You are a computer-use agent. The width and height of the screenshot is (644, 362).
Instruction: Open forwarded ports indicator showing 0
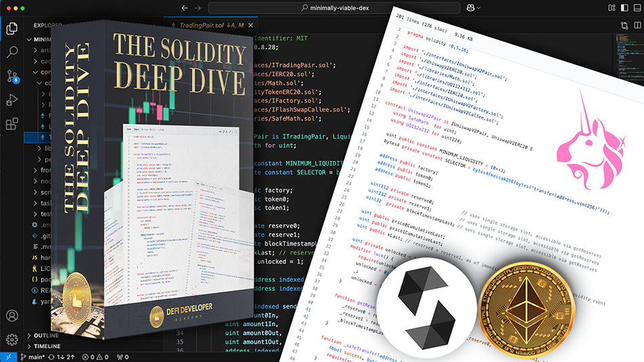123,357
